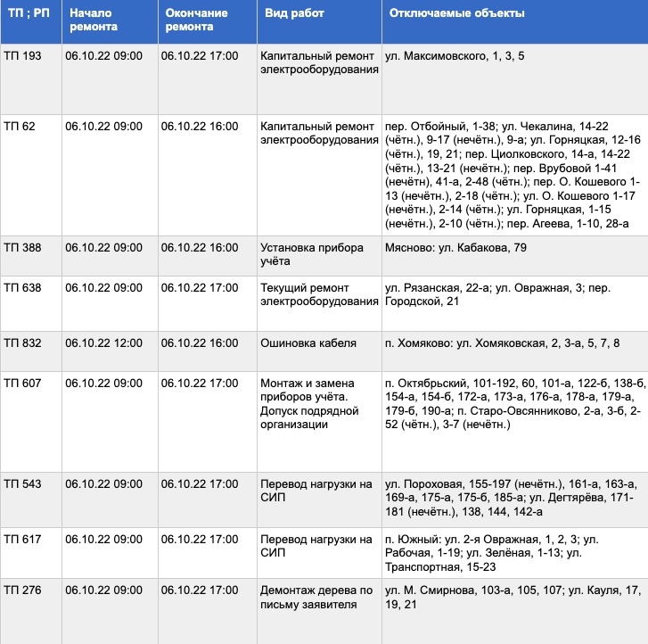Click the ТП 607 row label
The width and height of the screenshot is (648, 644).
pos(23,383)
